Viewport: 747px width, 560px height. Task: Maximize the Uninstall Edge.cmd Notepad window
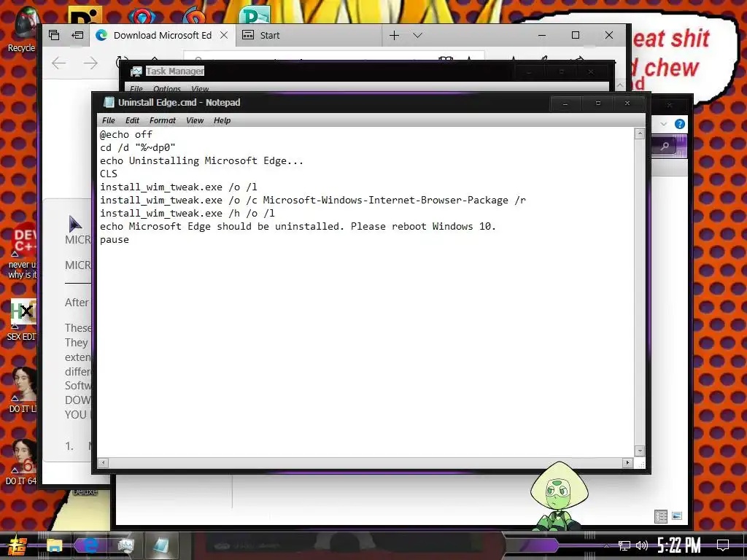(x=598, y=103)
